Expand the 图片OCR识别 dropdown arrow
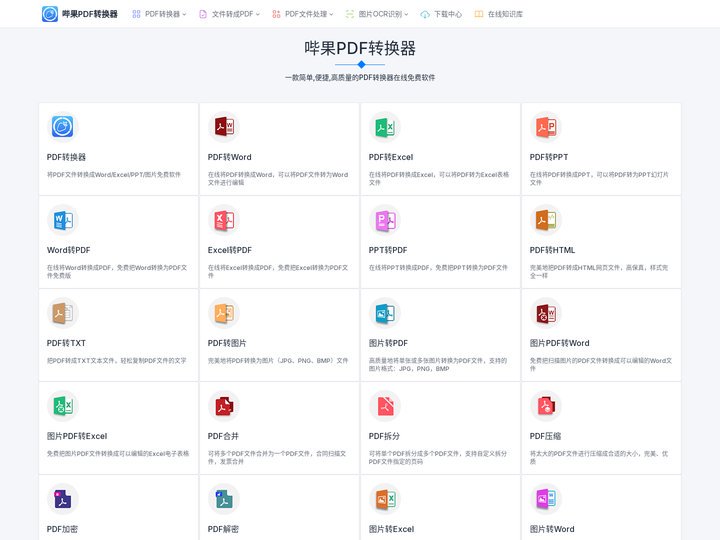The width and height of the screenshot is (720, 540). pos(406,14)
